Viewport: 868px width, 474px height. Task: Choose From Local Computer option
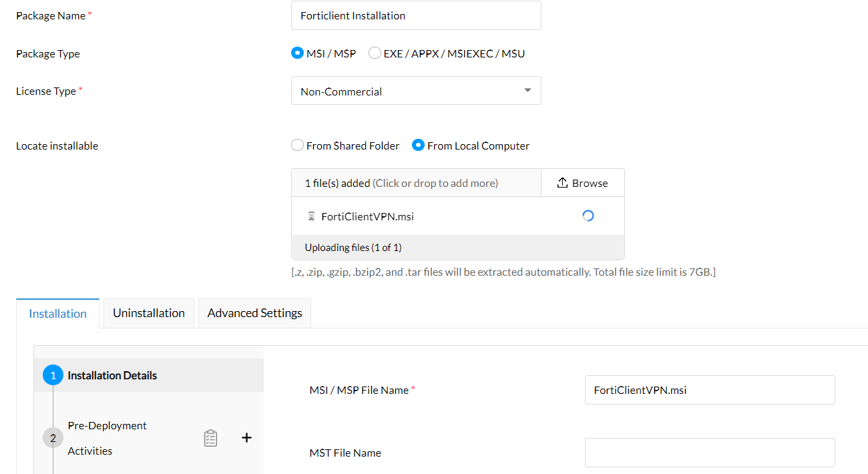click(419, 146)
